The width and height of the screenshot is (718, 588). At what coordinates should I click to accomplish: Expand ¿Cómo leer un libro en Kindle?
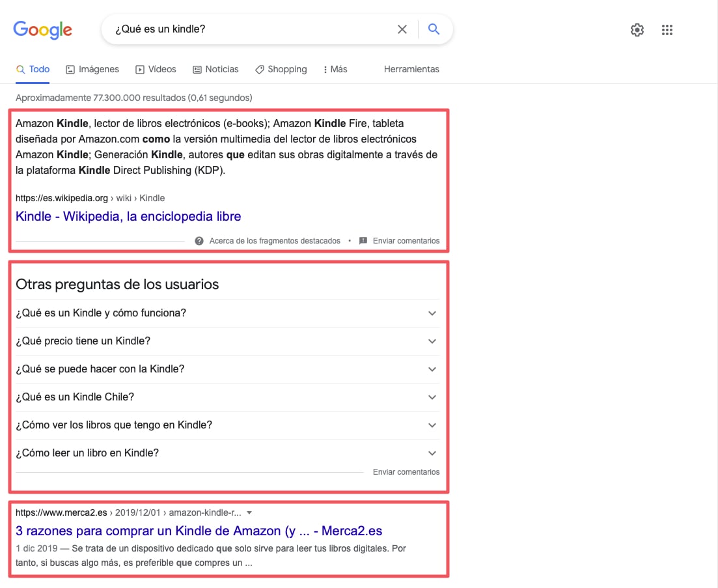228,453
